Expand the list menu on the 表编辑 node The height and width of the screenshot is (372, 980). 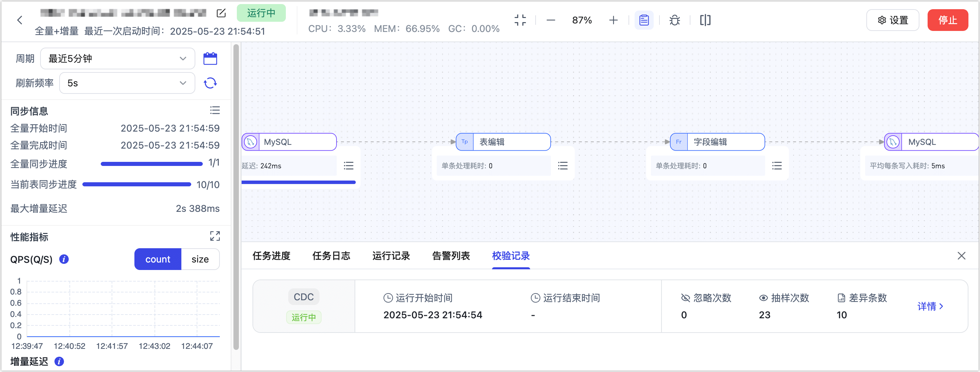[563, 165]
